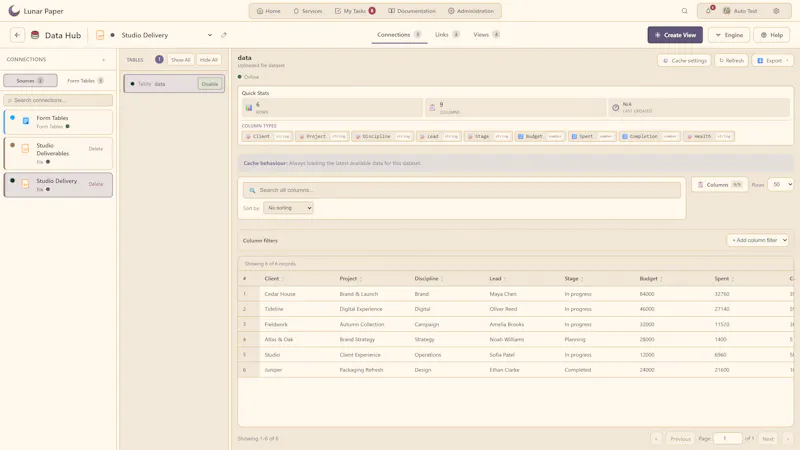Refresh the dataset
Screen dimensions: 800x450
pos(731,60)
